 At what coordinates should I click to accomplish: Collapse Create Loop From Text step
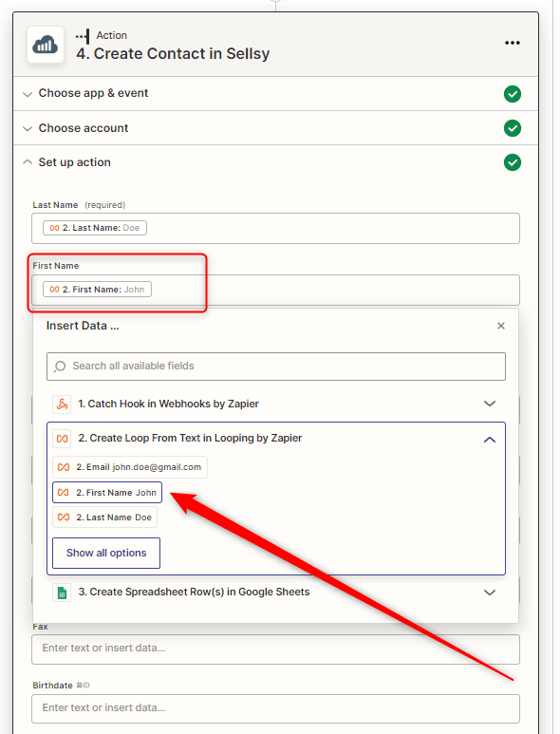[x=490, y=440]
